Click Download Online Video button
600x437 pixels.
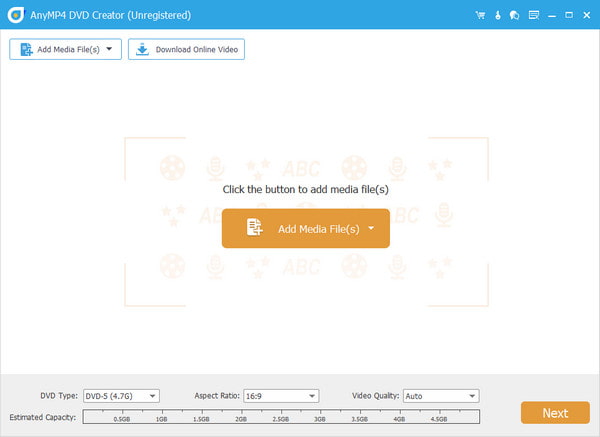[x=186, y=49]
